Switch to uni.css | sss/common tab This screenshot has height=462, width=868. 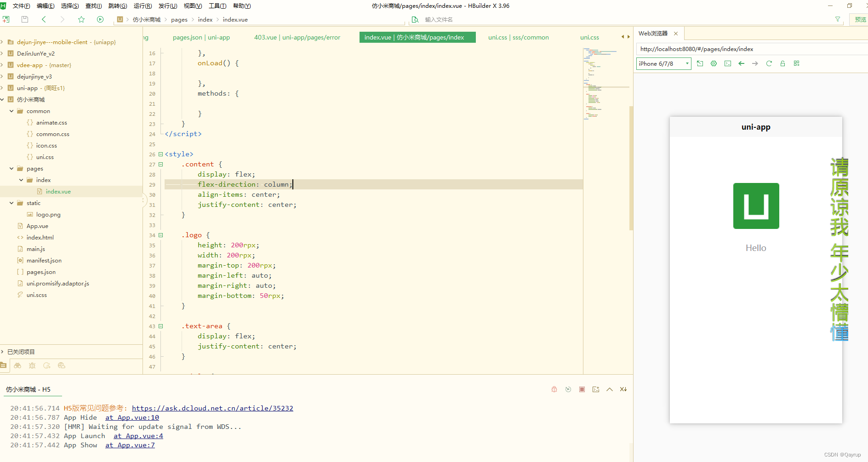[519, 37]
